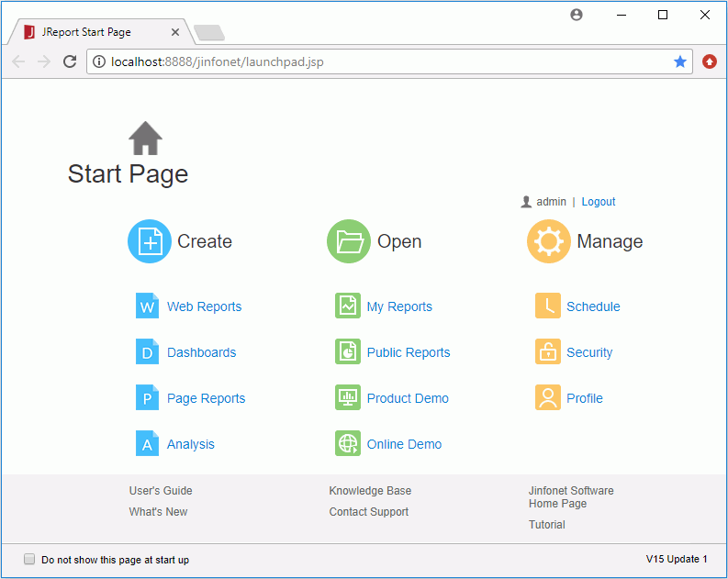The width and height of the screenshot is (728, 579).
Task: Open the Profile link
Action: click(x=585, y=398)
